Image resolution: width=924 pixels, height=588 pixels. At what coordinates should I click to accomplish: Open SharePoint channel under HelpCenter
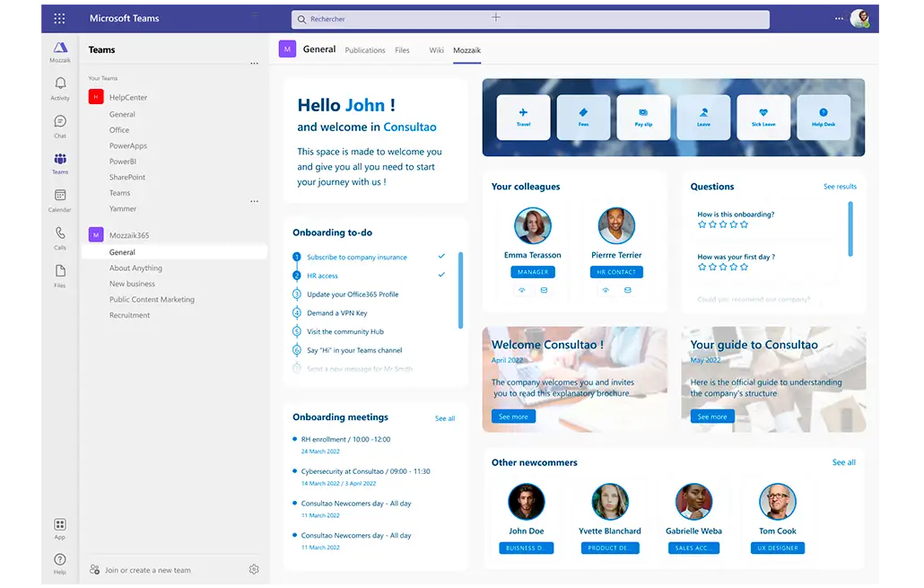[x=127, y=177]
